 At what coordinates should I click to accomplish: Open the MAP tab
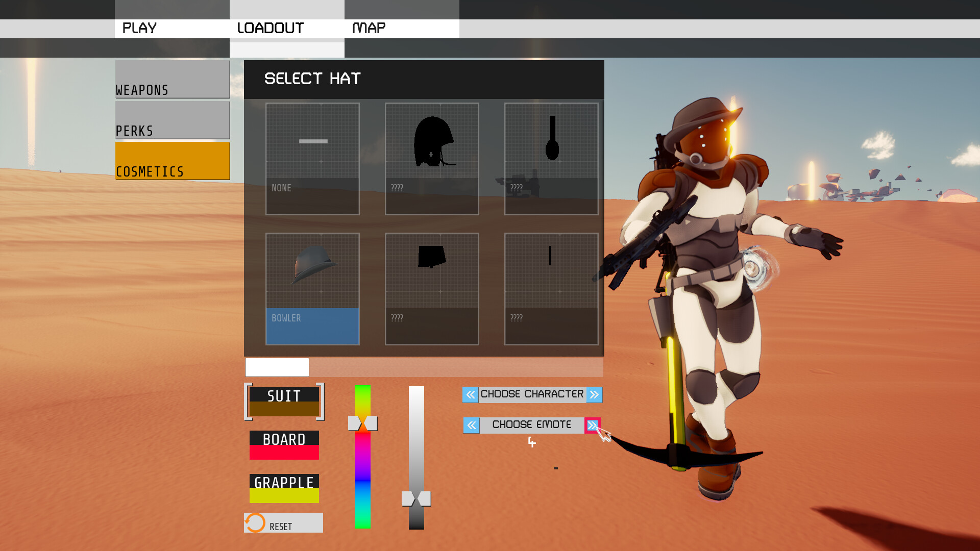pos(368,28)
